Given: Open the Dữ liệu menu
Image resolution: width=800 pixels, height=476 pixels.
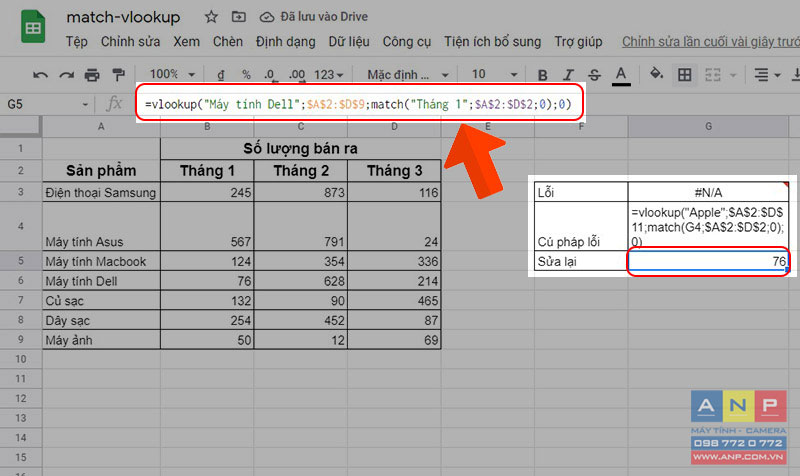Looking at the screenshot, I should point(349,42).
